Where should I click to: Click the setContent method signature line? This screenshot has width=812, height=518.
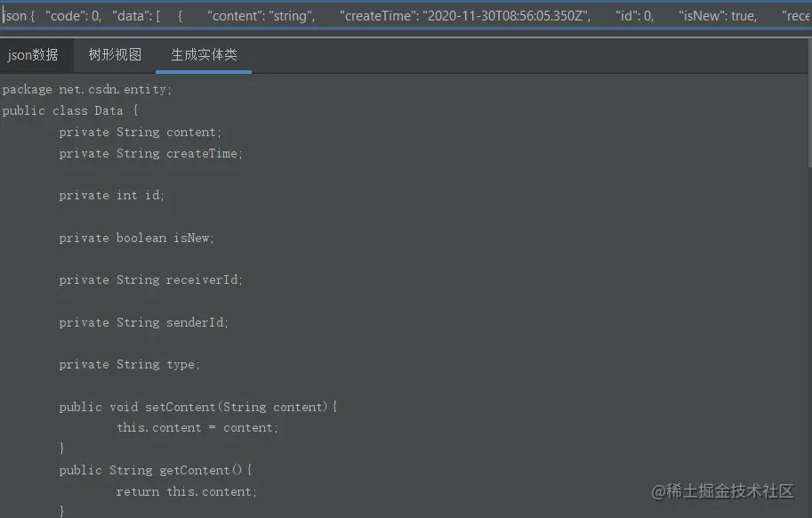pyautogui.click(x=198, y=407)
